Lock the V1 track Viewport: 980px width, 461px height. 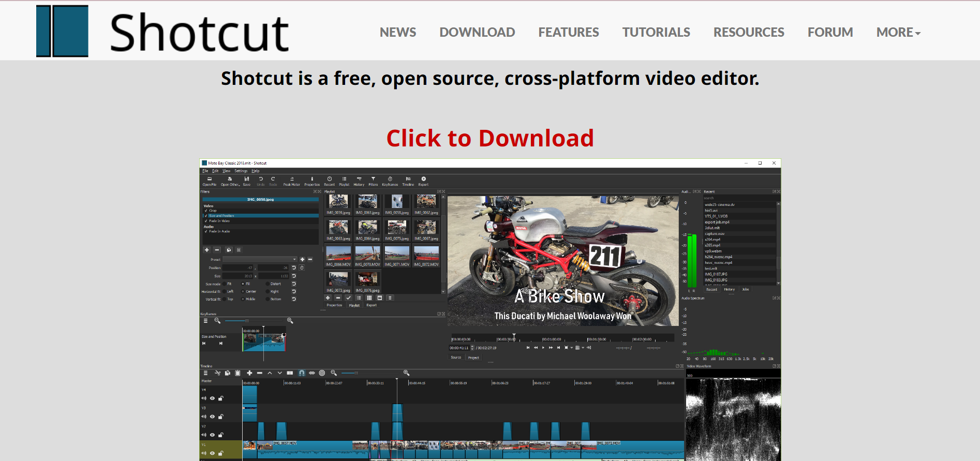(x=220, y=453)
